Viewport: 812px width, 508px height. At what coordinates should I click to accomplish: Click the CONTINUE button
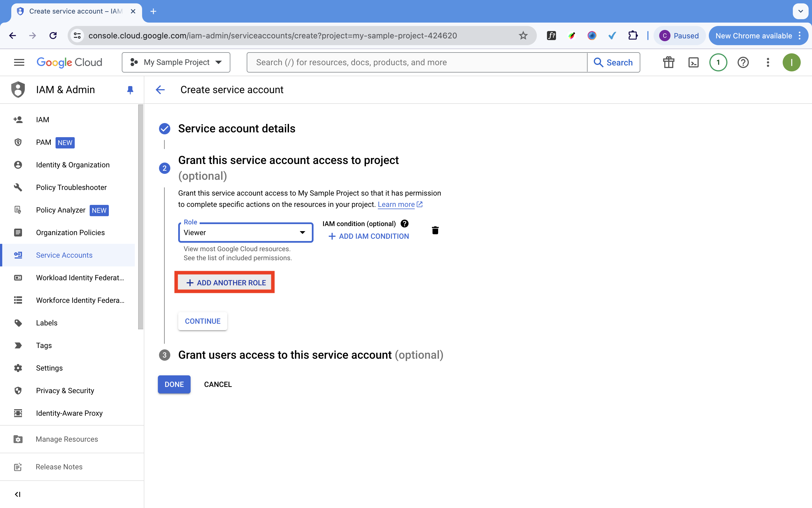point(203,321)
